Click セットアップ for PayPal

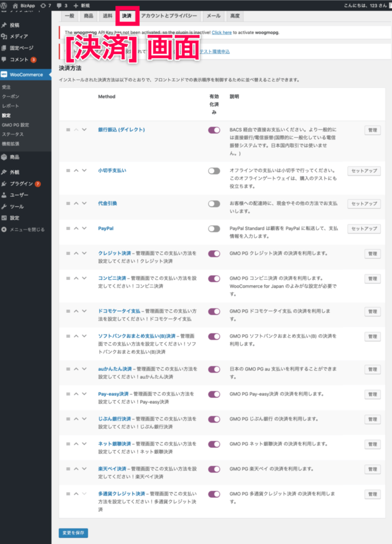point(364,228)
